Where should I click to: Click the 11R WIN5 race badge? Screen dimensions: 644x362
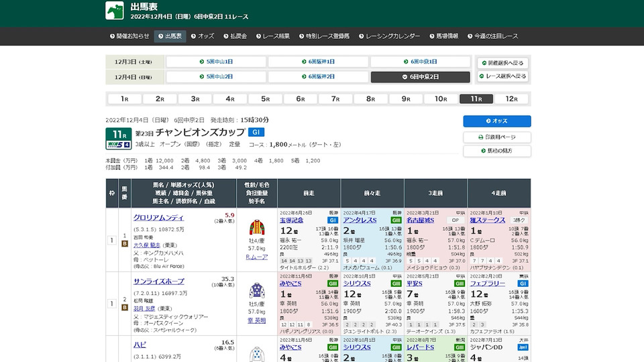pyautogui.click(x=118, y=139)
